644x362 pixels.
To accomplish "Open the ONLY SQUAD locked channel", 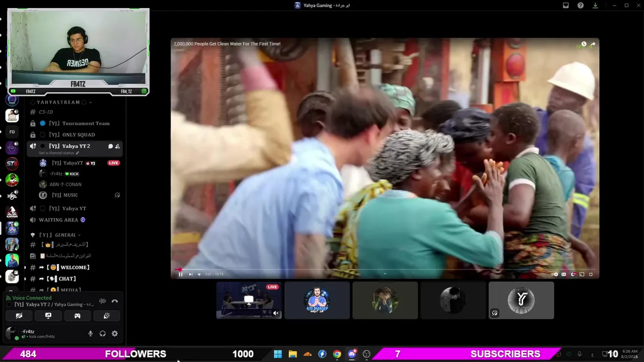I will pyautogui.click(x=75, y=135).
